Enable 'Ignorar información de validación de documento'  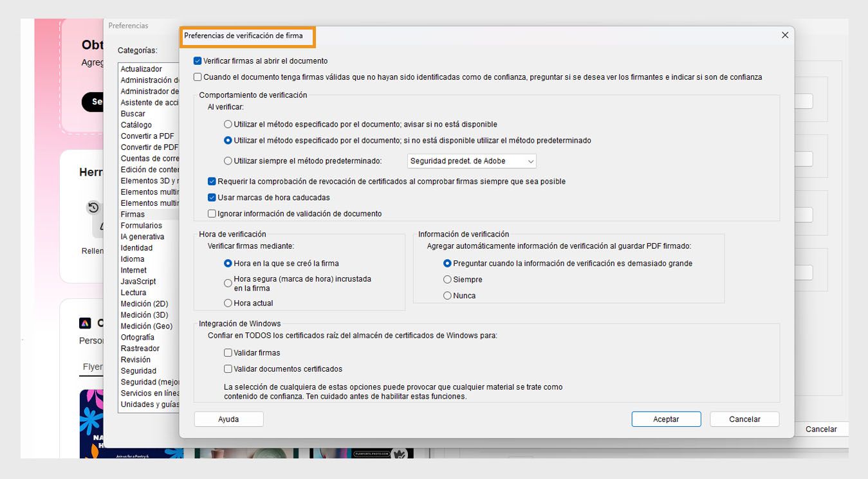click(x=212, y=213)
